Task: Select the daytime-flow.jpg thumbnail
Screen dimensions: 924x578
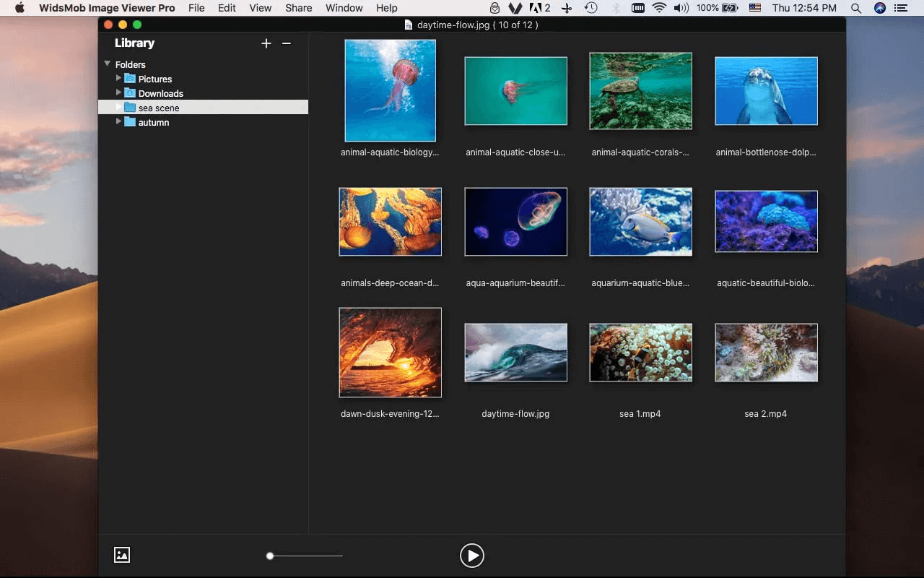Action: pos(515,353)
